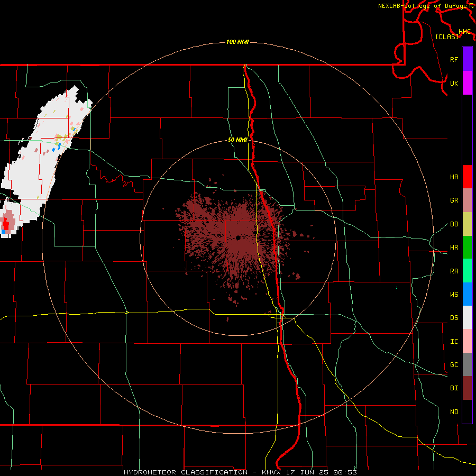Click the ND legend label
Image resolution: width=476 pixels, height=476 pixels.
click(x=454, y=412)
